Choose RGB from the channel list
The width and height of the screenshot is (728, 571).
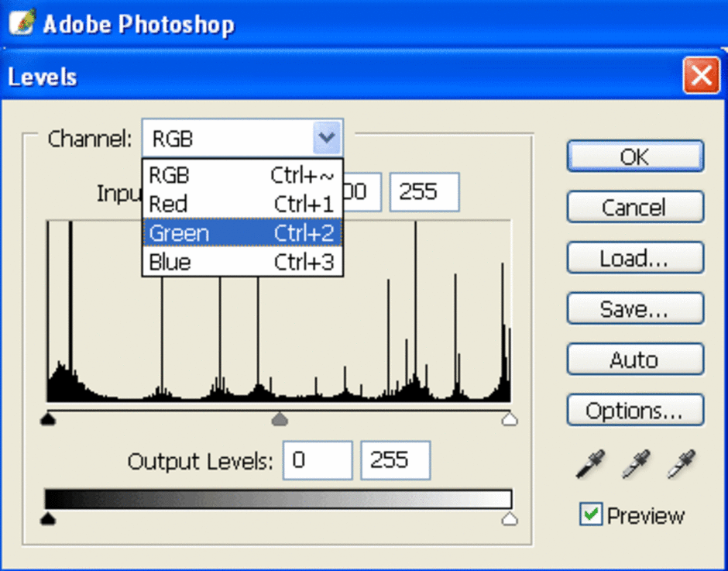(242, 175)
